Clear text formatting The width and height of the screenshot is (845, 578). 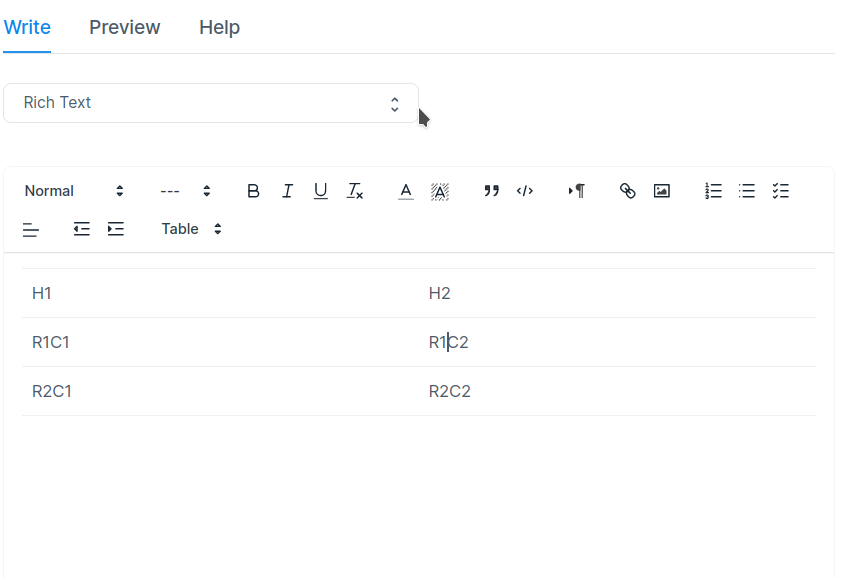[355, 191]
